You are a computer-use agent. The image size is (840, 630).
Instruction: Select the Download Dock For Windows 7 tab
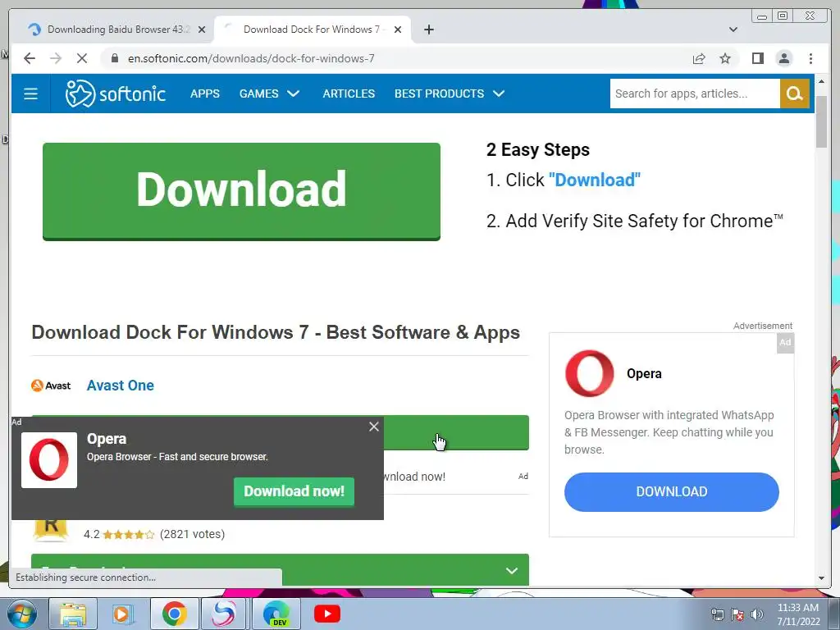[x=313, y=30]
